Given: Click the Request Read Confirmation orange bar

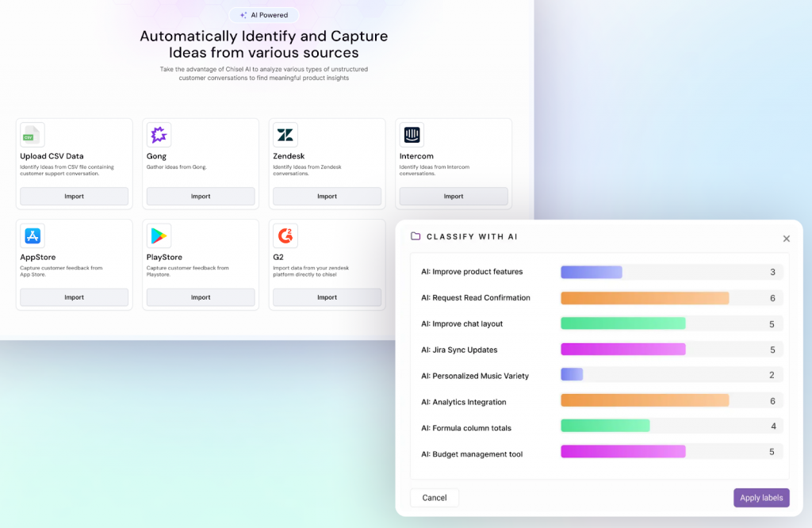Looking at the screenshot, I should pyautogui.click(x=645, y=297).
